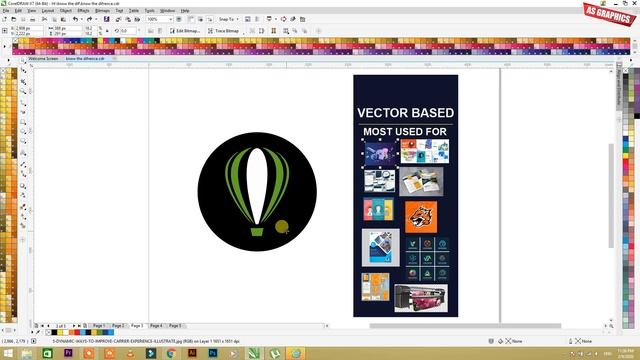Click the Redo arrow icon
The image size is (640, 360).
(x=89, y=19)
